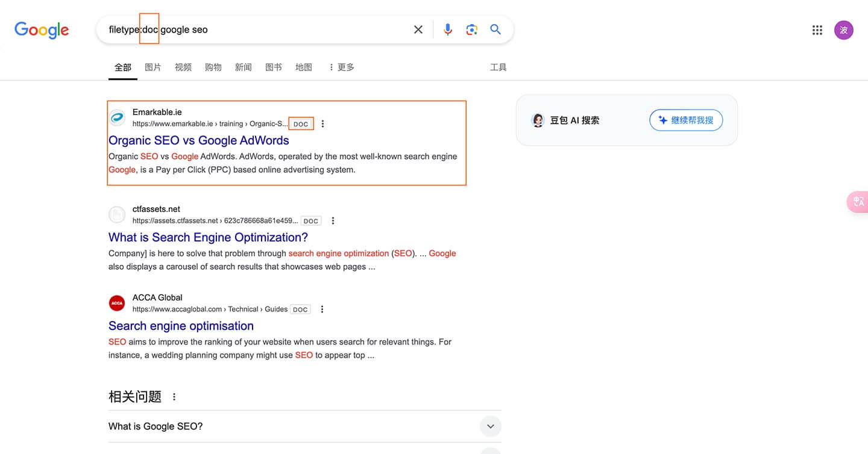Click the ACCA Global red favicon
Screen dimensions: 868x454
click(117, 303)
